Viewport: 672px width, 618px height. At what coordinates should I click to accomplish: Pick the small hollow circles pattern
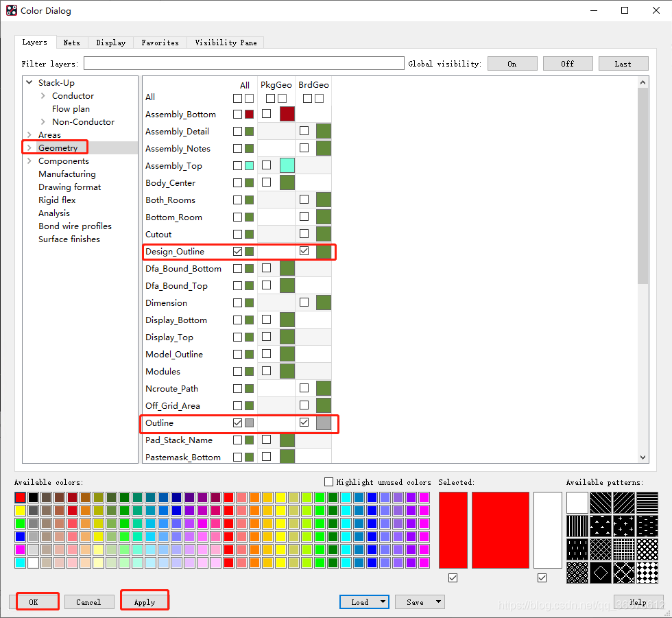[577, 573]
